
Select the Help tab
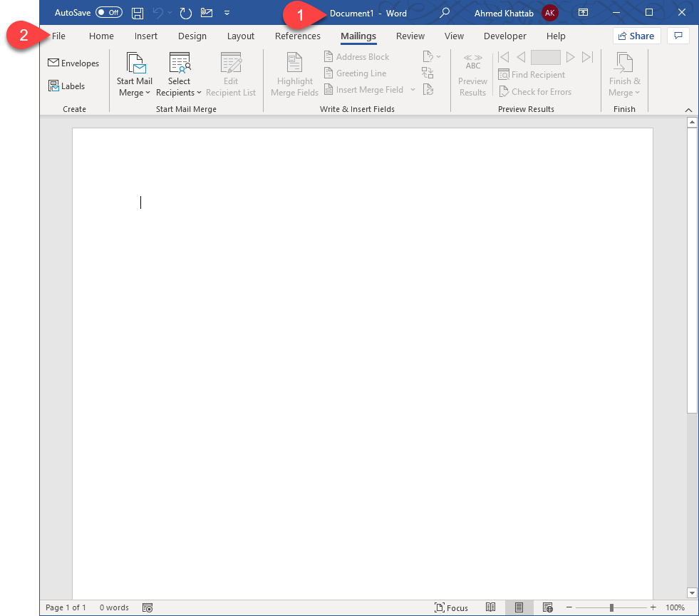[x=556, y=36]
